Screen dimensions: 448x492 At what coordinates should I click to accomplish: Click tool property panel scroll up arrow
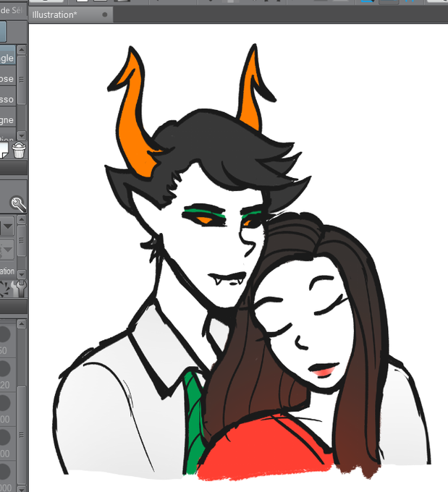pos(22,219)
